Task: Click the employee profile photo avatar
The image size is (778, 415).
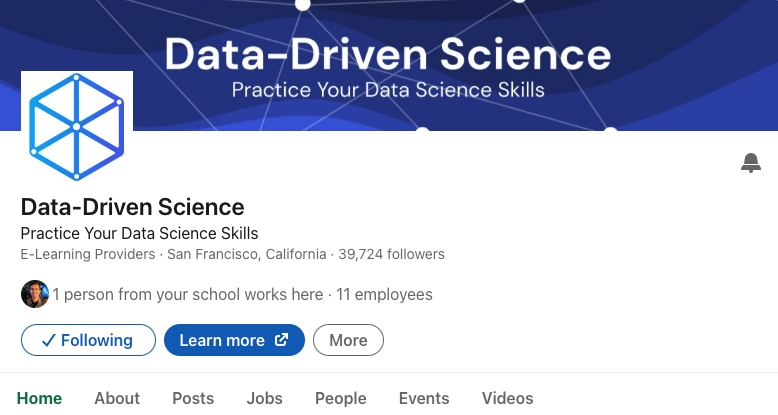Action: click(35, 294)
